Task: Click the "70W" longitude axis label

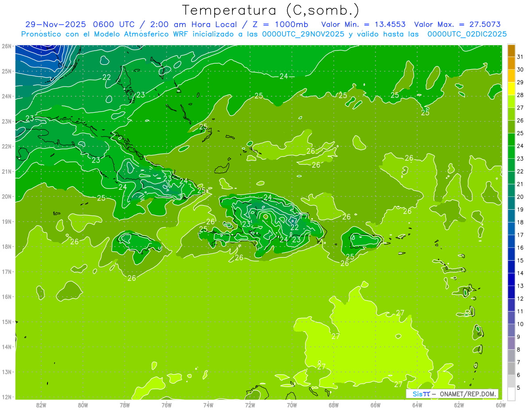Action: click(292, 405)
